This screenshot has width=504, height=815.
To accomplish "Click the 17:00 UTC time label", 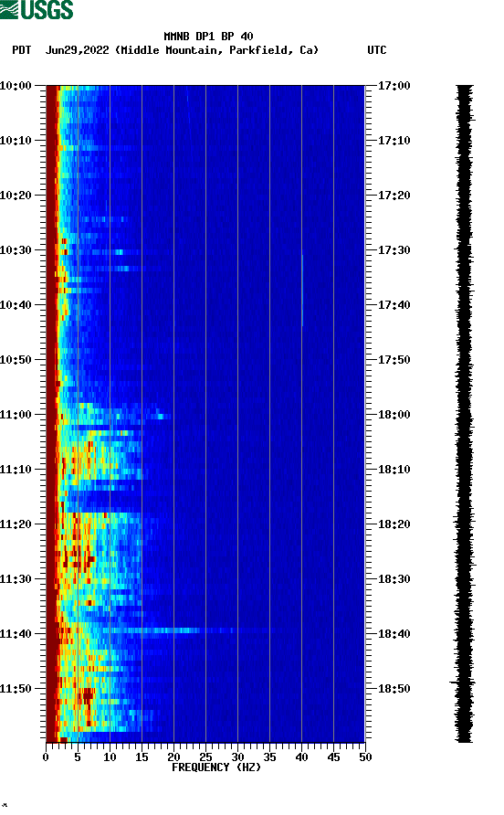I will tap(394, 85).
